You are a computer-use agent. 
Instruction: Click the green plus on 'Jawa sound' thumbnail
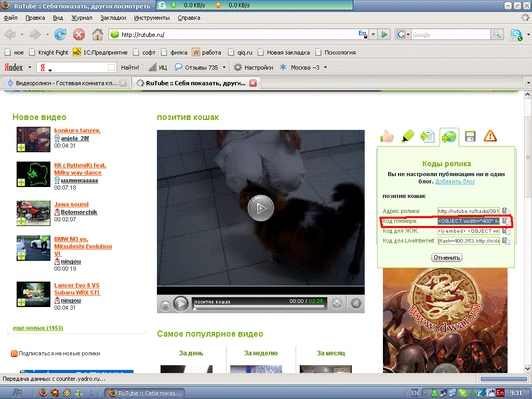(x=21, y=221)
